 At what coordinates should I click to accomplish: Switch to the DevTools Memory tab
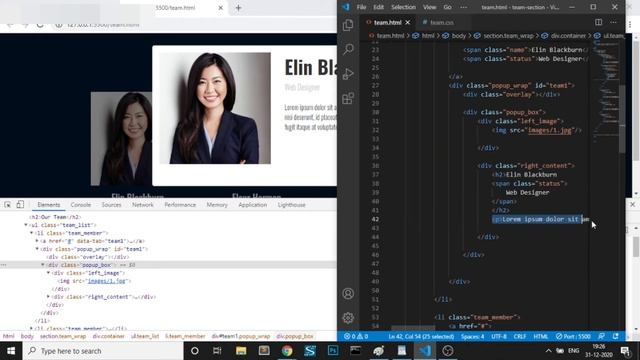click(217, 204)
